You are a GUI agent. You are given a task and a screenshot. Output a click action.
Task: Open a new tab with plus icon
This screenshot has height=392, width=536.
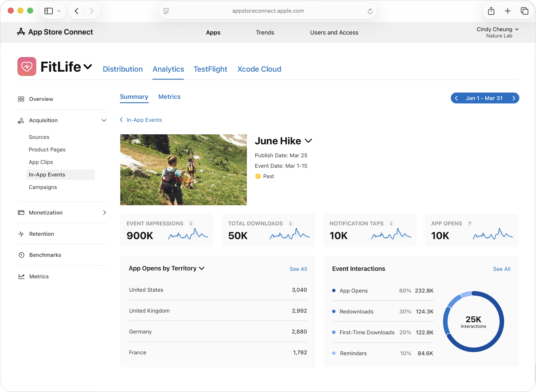pos(508,11)
